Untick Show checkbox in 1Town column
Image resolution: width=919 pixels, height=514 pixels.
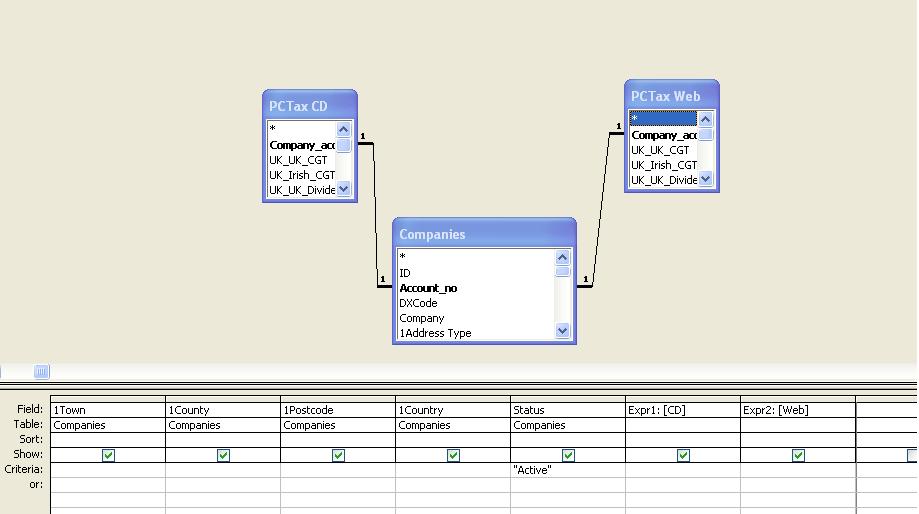click(108, 455)
